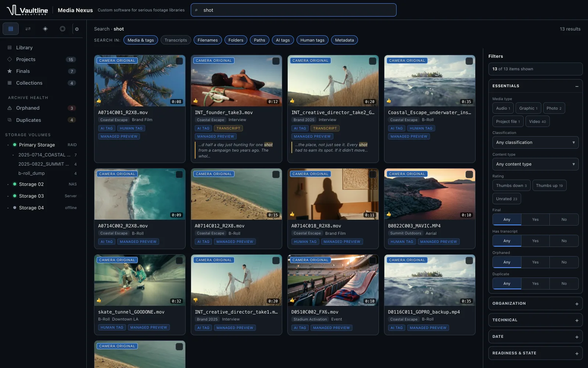
Task: Expand the Organization filter section
Action: (x=535, y=304)
